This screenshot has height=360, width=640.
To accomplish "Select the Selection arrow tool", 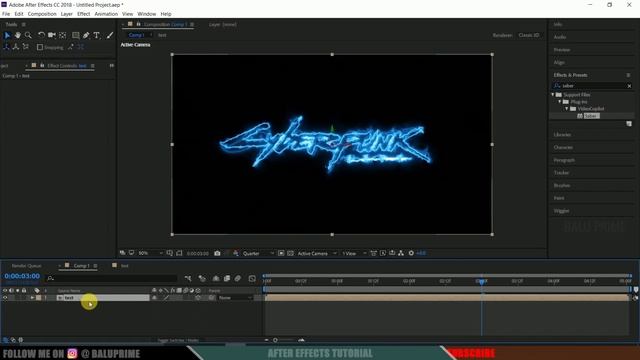I will 7,36.
